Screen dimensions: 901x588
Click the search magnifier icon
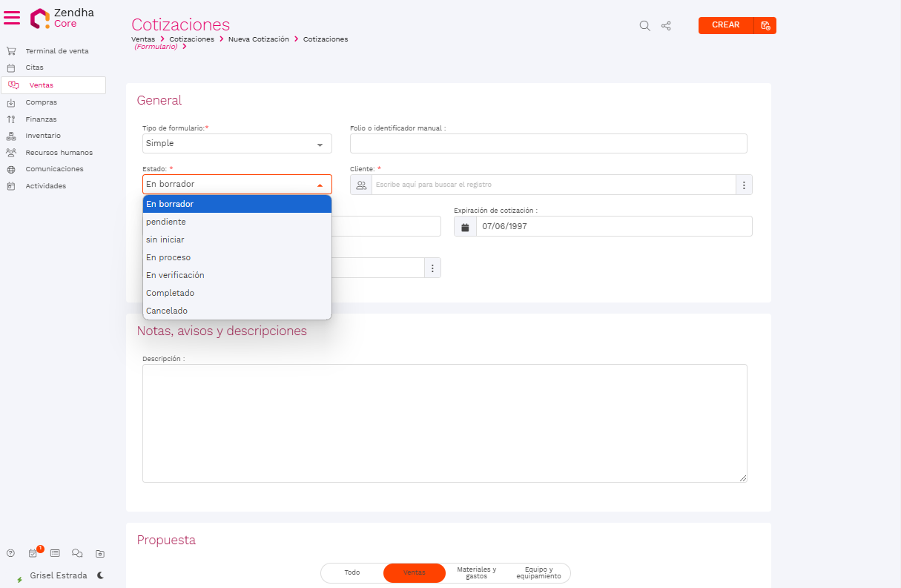644,26
